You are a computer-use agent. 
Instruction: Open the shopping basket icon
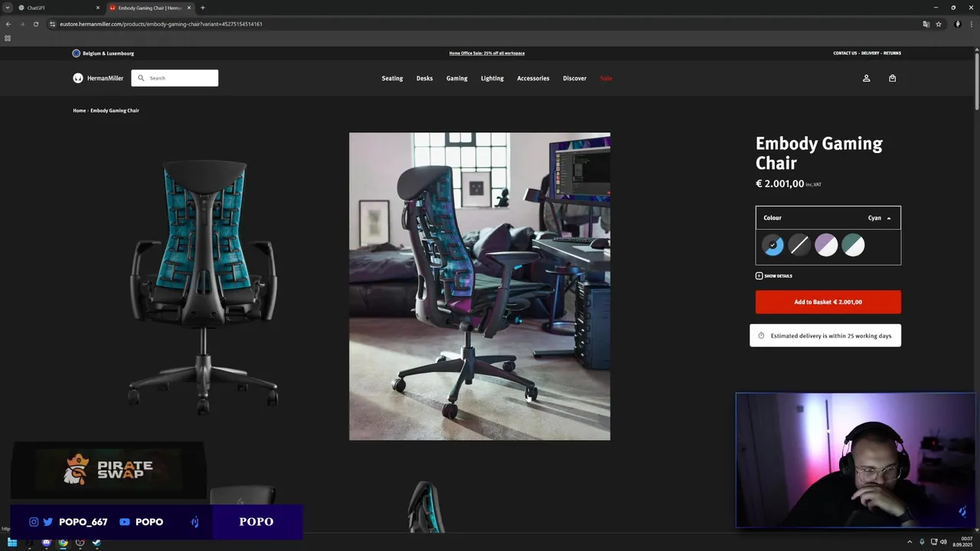click(892, 78)
